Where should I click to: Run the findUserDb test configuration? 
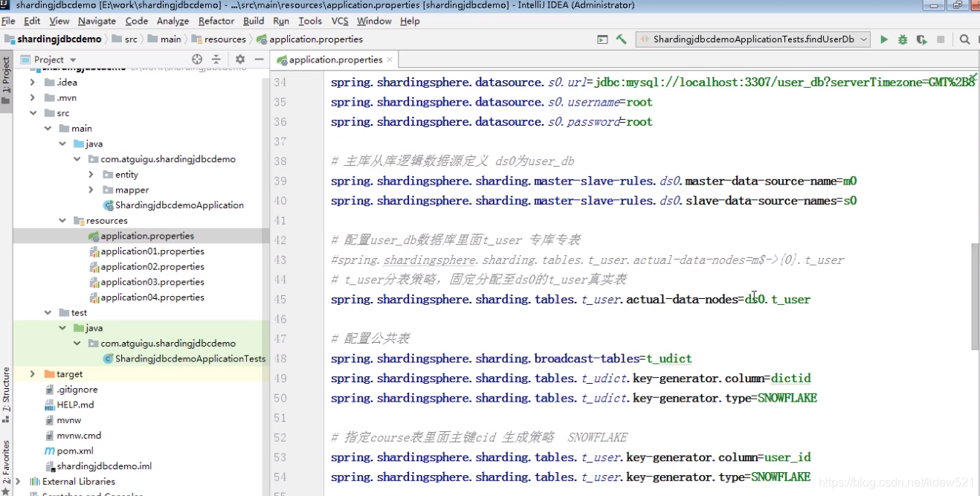pyautogui.click(x=884, y=39)
